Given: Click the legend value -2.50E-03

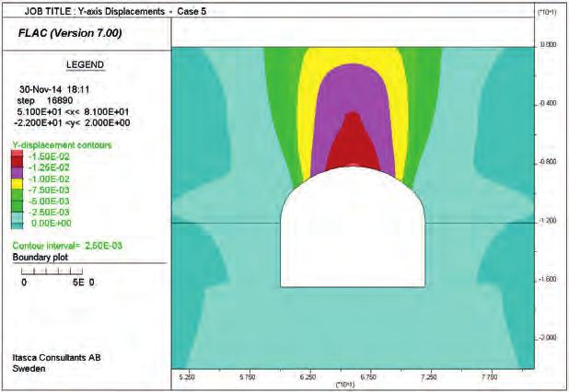Looking at the screenshot, I should (x=49, y=213).
